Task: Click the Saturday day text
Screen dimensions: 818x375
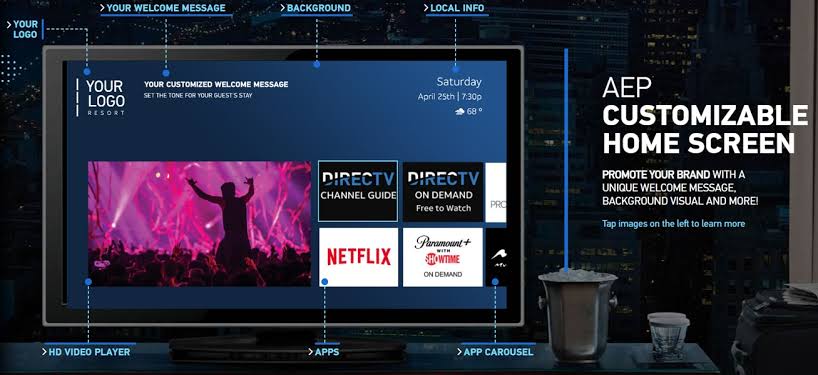Action: tap(459, 82)
